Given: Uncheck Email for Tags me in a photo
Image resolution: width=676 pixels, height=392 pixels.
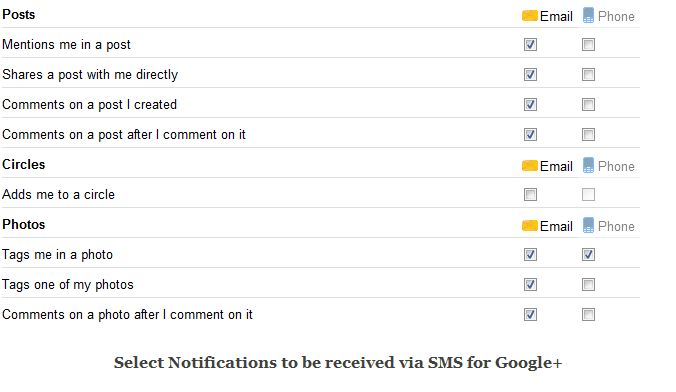Looking at the screenshot, I should click(530, 254).
